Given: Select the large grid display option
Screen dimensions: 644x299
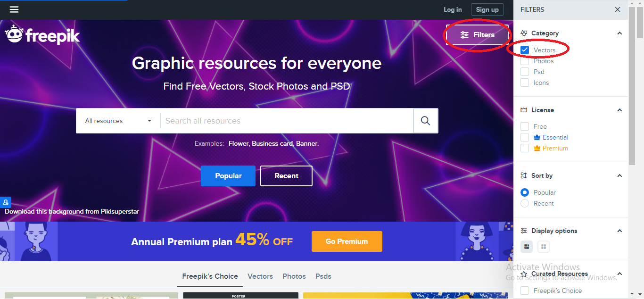Looking at the screenshot, I should [x=544, y=246].
